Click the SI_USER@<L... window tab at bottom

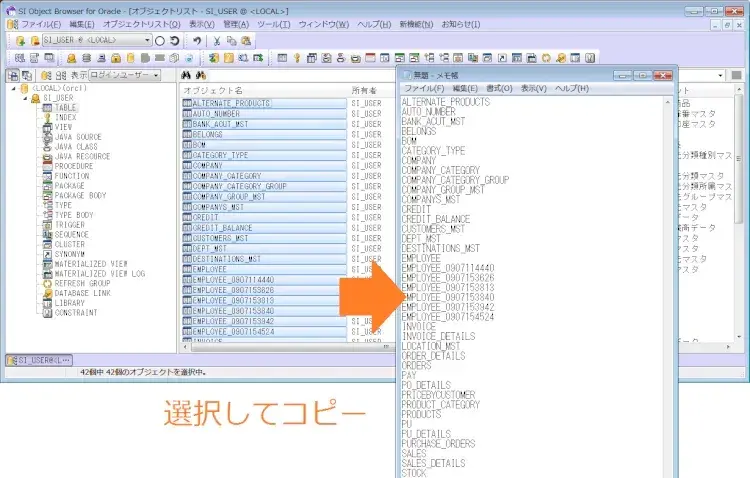point(39,360)
